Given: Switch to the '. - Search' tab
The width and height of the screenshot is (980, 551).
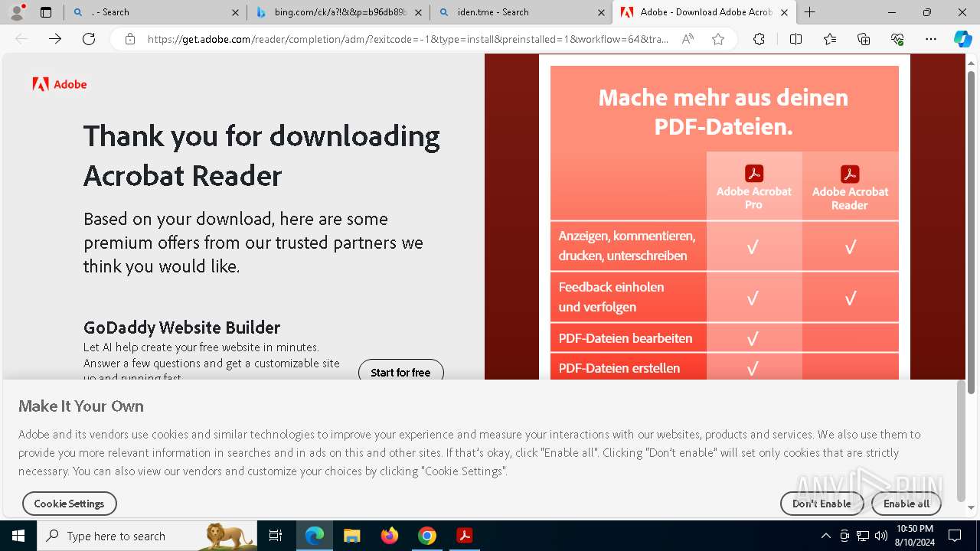Looking at the screenshot, I should (155, 12).
